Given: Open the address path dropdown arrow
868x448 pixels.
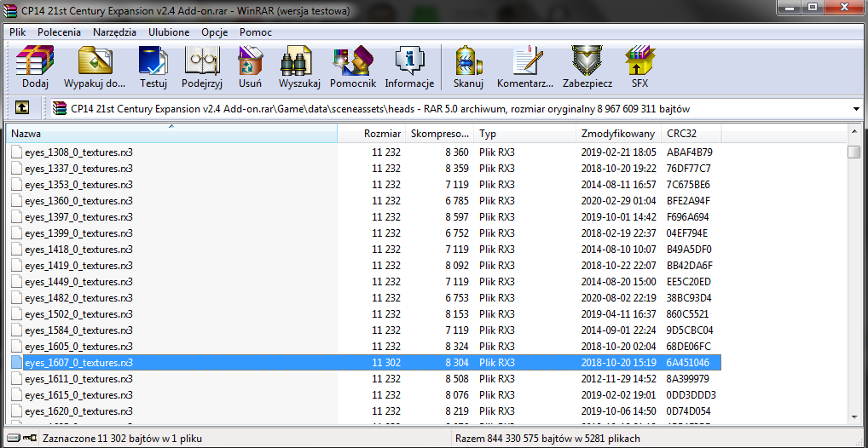Looking at the screenshot, I should [x=857, y=109].
